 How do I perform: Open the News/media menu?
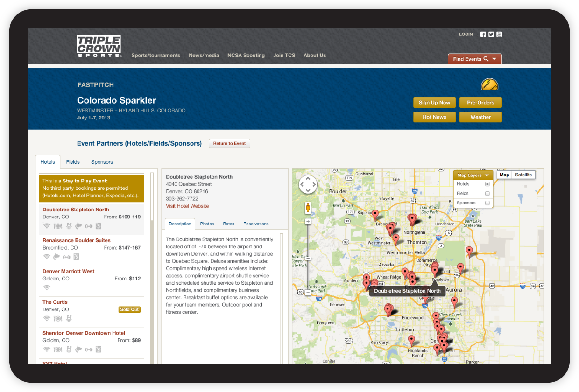pos(204,55)
